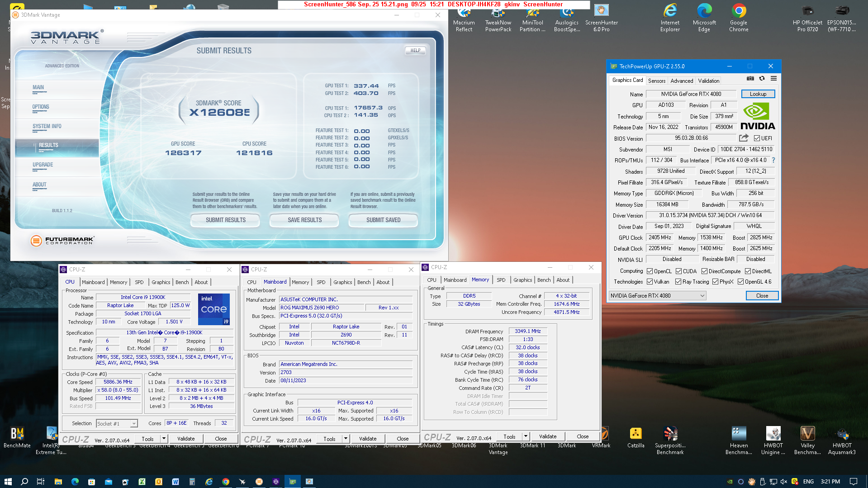Screen dimensions: 868x488
Task: Toggle the DirectML checkbox
Action: [x=748, y=271]
